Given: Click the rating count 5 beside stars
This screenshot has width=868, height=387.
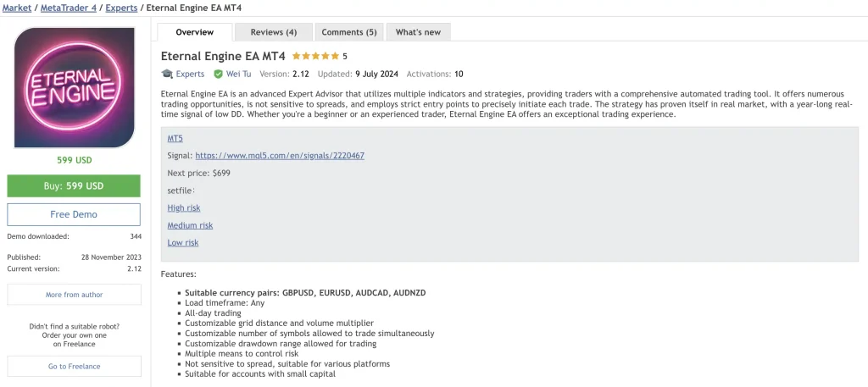Looking at the screenshot, I should 345,56.
